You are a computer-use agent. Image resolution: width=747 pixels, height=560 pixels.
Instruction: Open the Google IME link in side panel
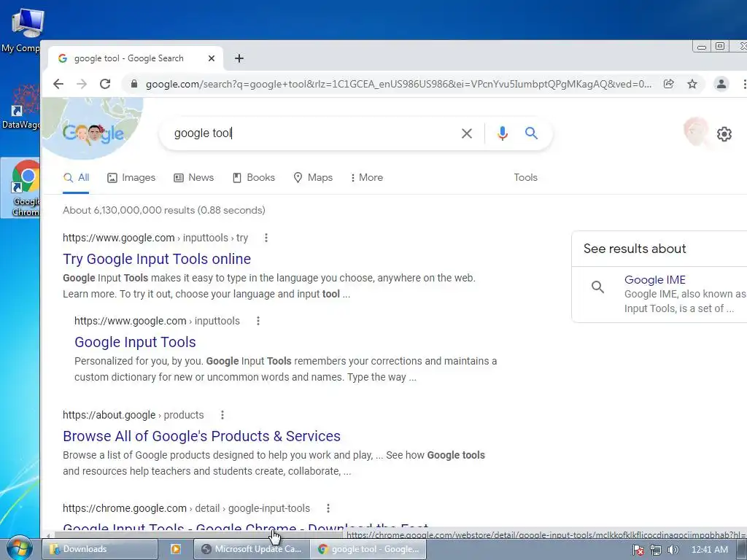pos(655,280)
